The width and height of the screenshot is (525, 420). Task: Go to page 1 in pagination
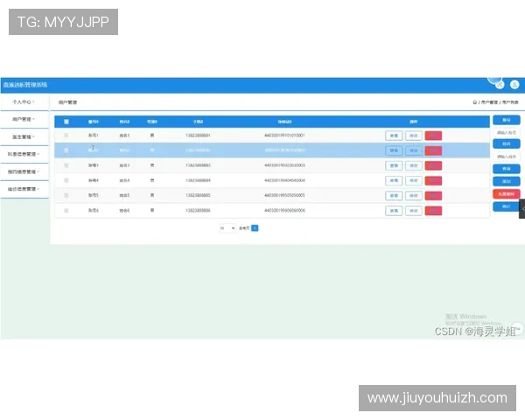pos(255,227)
